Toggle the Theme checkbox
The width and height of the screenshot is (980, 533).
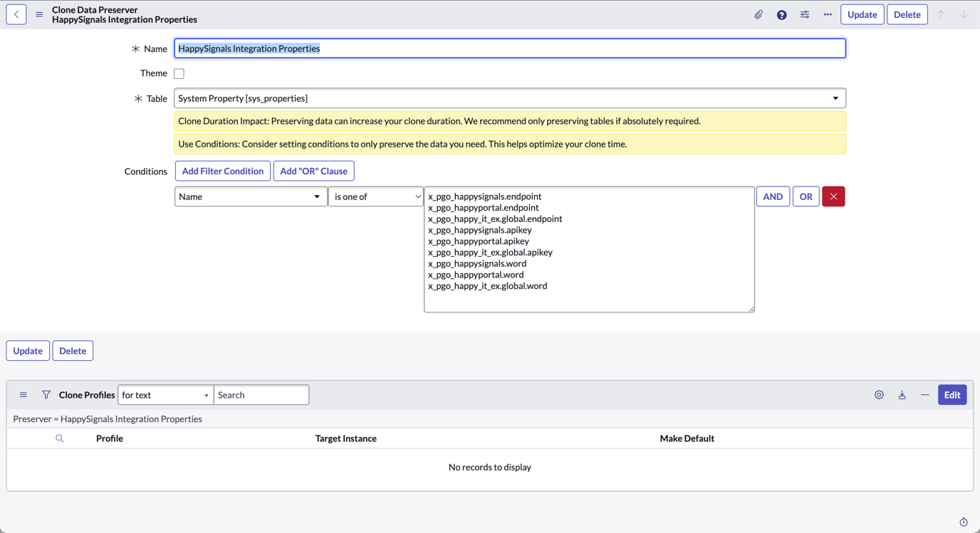coord(179,73)
